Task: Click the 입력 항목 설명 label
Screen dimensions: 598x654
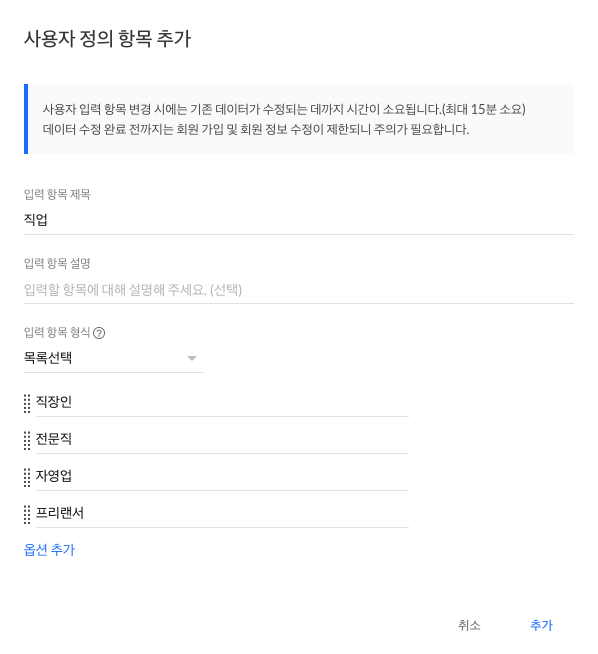Action: [57, 263]
